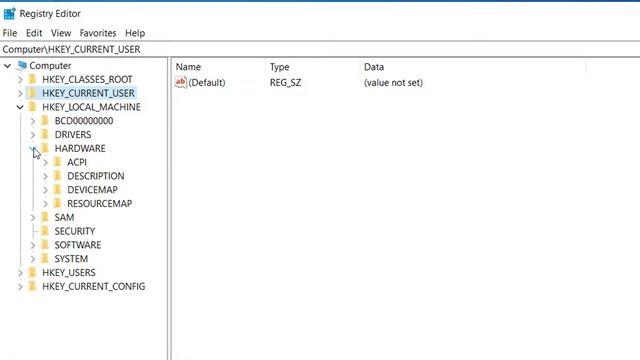
Task: Select the ACPI key label
Action: click(x=77, y=162)
